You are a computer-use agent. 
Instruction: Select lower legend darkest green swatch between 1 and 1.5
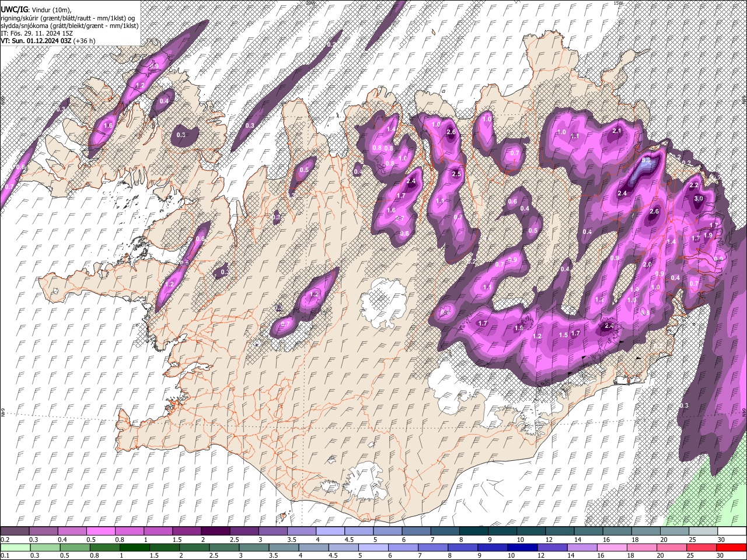135,547
